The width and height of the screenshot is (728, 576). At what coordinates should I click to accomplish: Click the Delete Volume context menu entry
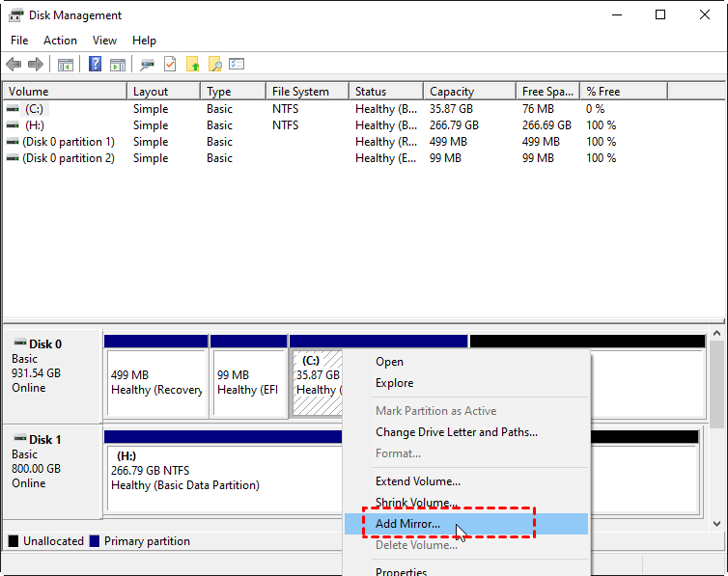466,545
